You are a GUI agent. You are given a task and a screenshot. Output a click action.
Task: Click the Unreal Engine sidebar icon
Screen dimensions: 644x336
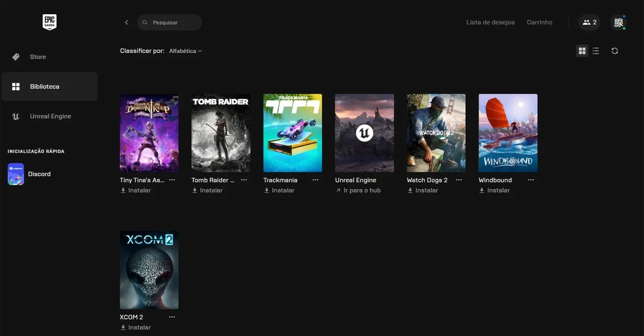[16, 116]
